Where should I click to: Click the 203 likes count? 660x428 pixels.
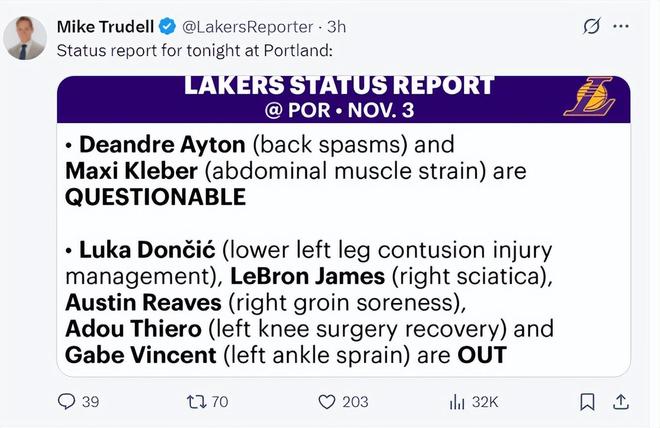[x=355, y=402]
